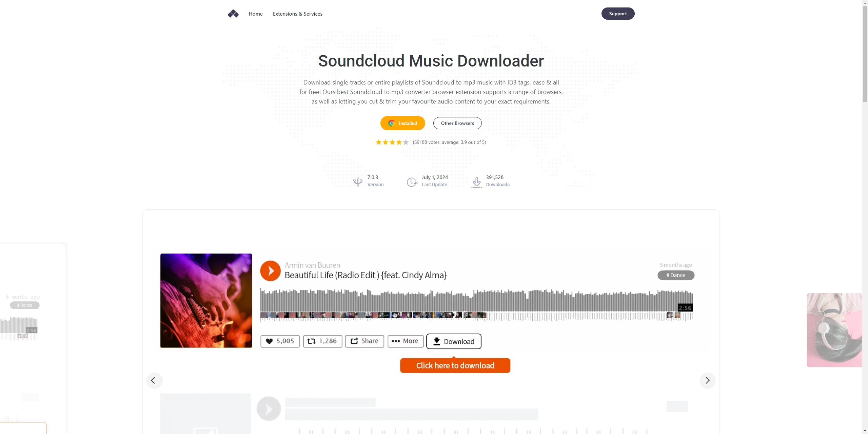This screenshot has width=868, height=434.
Task: Click the Beautiful Life track thumbnail image
Action: pos(206,300)
